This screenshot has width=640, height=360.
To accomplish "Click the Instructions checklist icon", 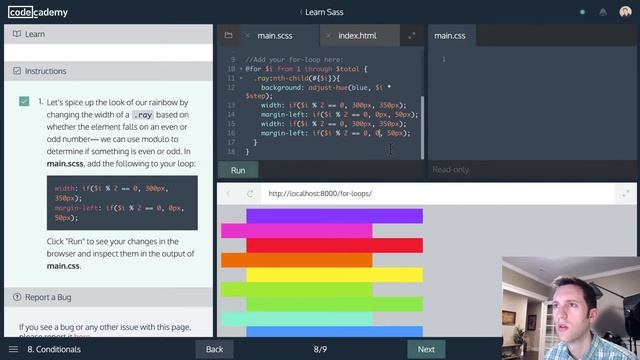I will click(17, 71).
